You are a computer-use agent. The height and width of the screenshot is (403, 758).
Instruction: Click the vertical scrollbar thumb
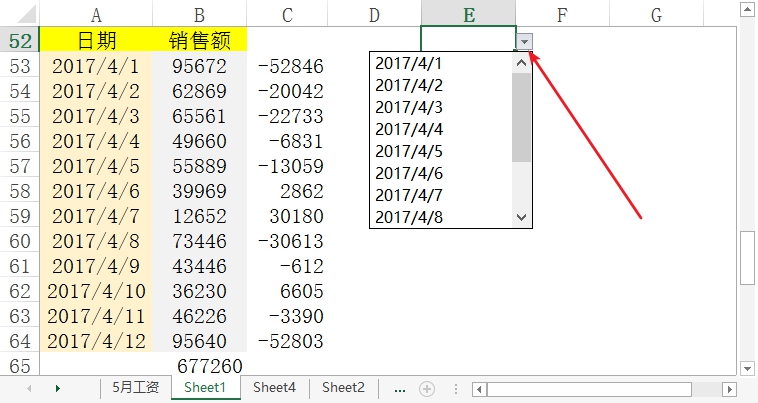(x=747, y=258)
